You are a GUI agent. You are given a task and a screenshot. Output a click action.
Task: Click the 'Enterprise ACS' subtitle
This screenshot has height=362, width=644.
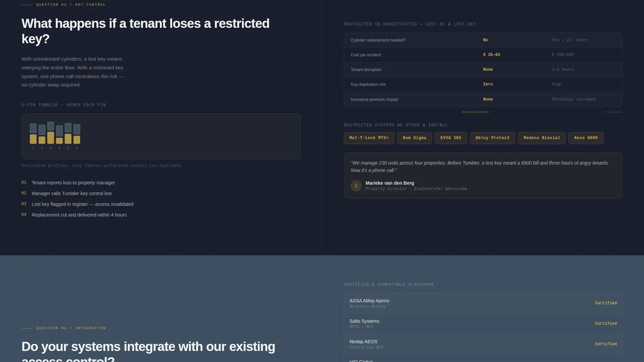coord(366,348)
